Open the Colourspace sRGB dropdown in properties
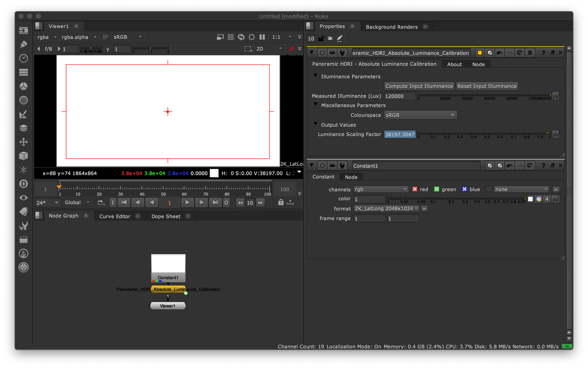 tap(420, 115)
